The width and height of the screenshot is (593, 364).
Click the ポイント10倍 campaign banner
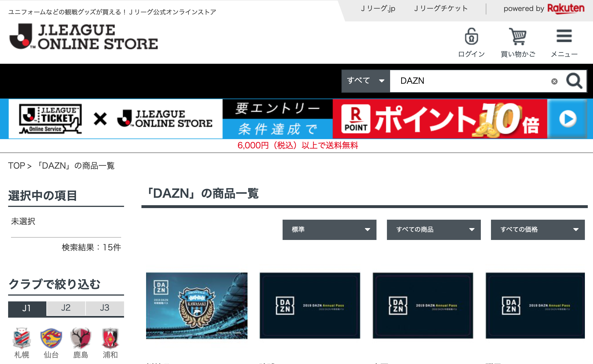[440, 119]
